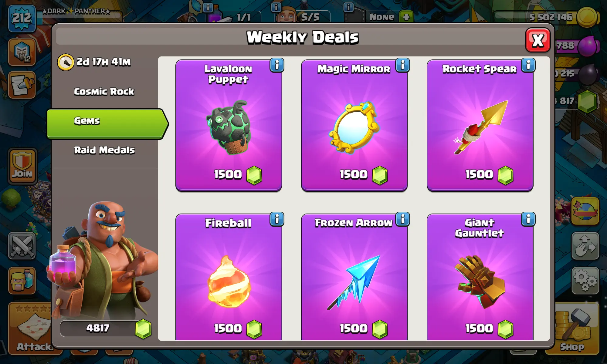Tap the Rocket Spear info icon
Image resolution: width=607 pixels, height=364 pixels.
[528, 65]
